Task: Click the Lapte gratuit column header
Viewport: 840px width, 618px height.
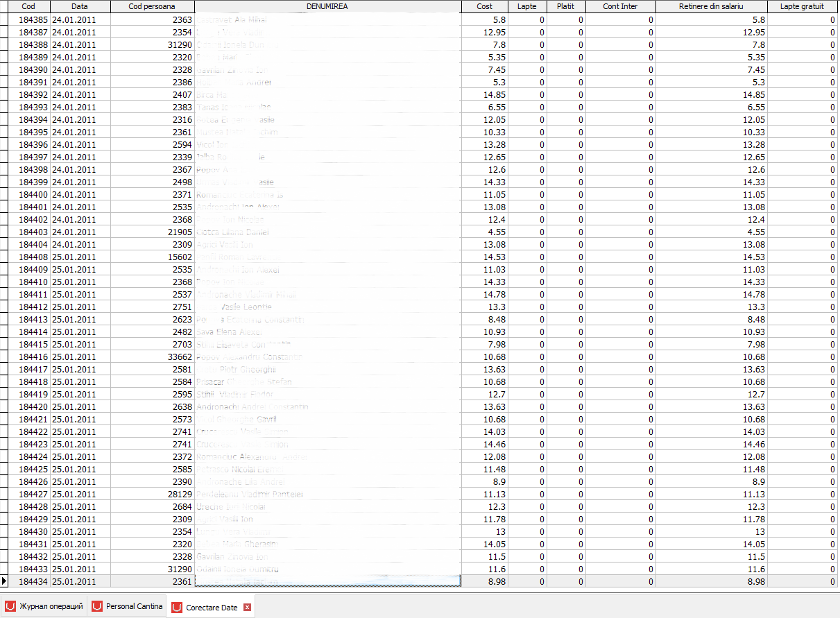Action: (x=803, y=6)
